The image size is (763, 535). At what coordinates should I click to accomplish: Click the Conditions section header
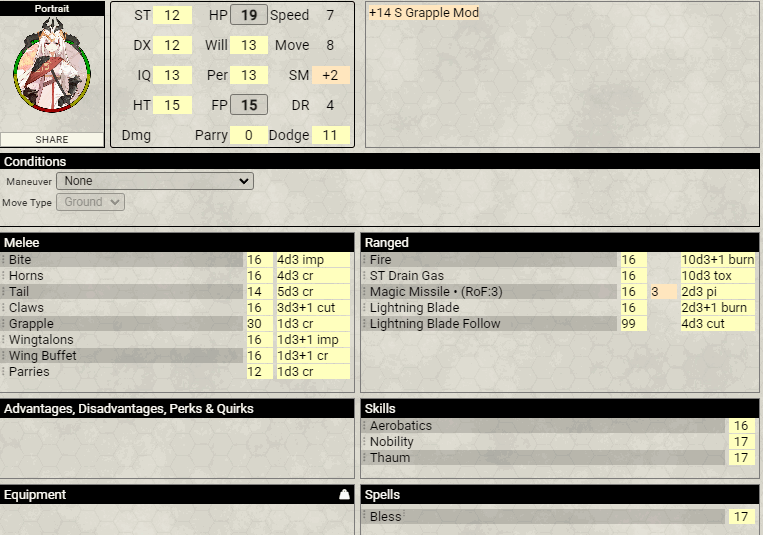pos(380,162)
